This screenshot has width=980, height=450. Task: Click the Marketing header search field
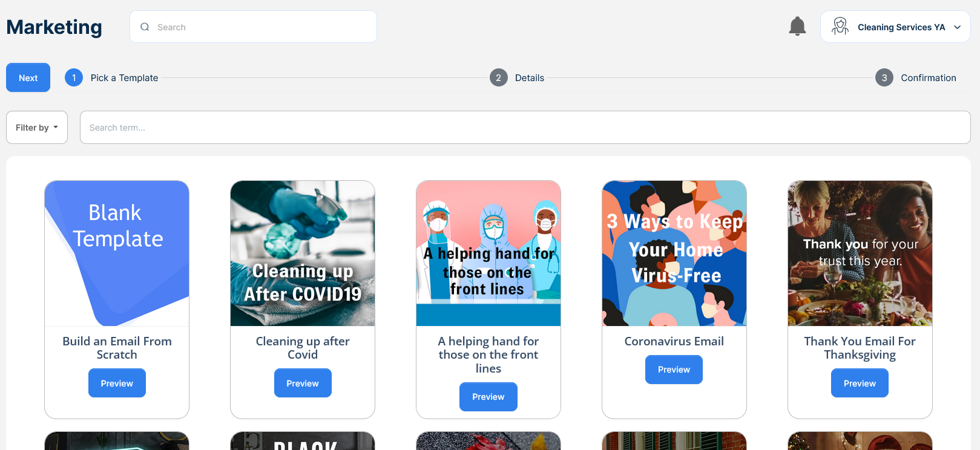(253, 27)
